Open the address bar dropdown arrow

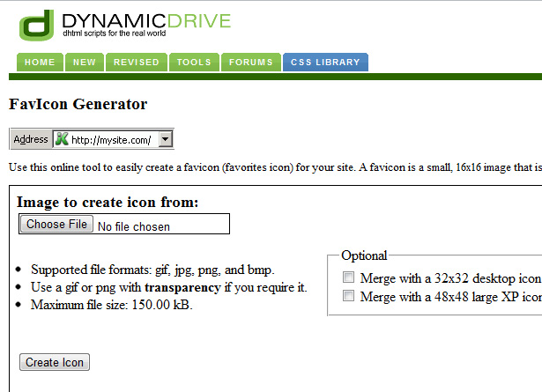click(165, 139)
